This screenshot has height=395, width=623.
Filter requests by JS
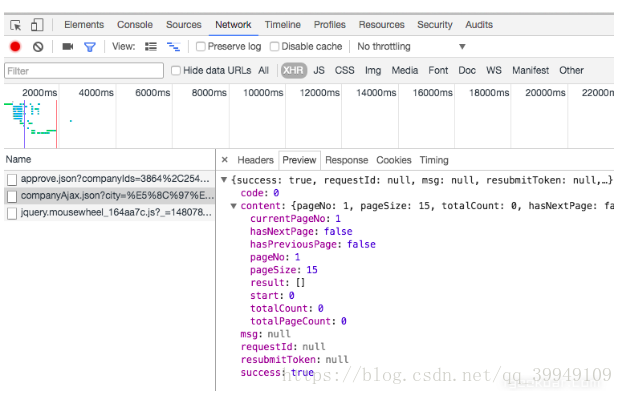pos(319,71)
